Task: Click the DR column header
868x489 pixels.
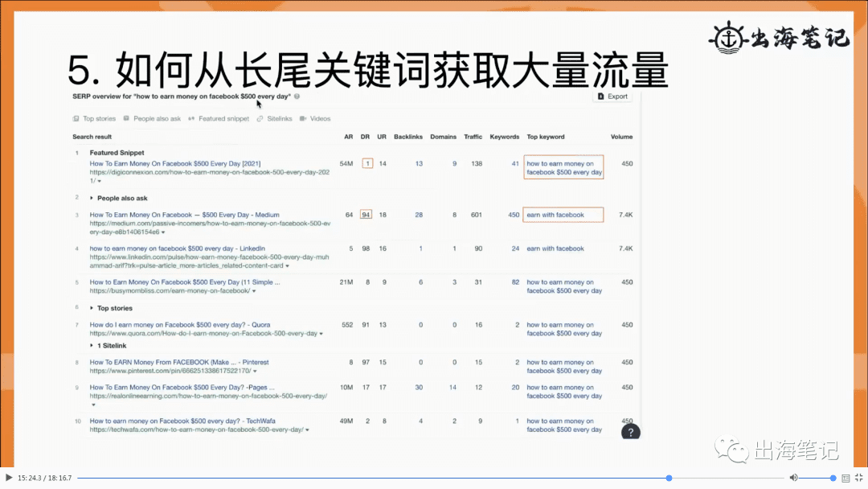Action: 365,137
